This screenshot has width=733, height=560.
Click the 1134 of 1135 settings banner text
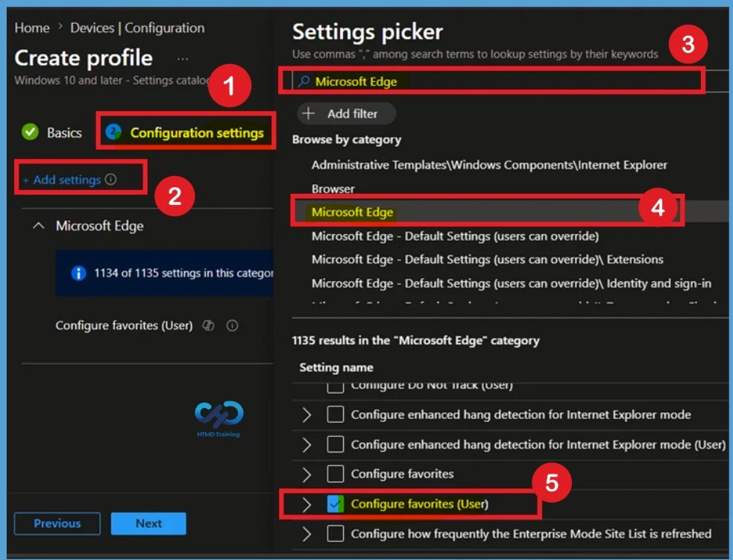(183, 273)
